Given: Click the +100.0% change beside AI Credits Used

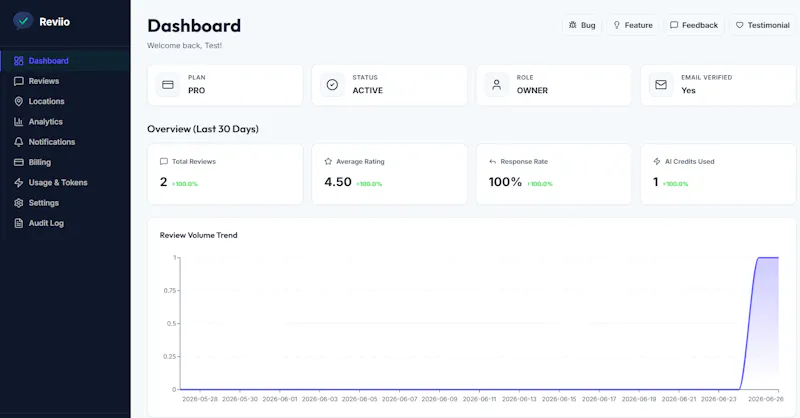Looking at the screenshot, I should click(x=676, y=184).
